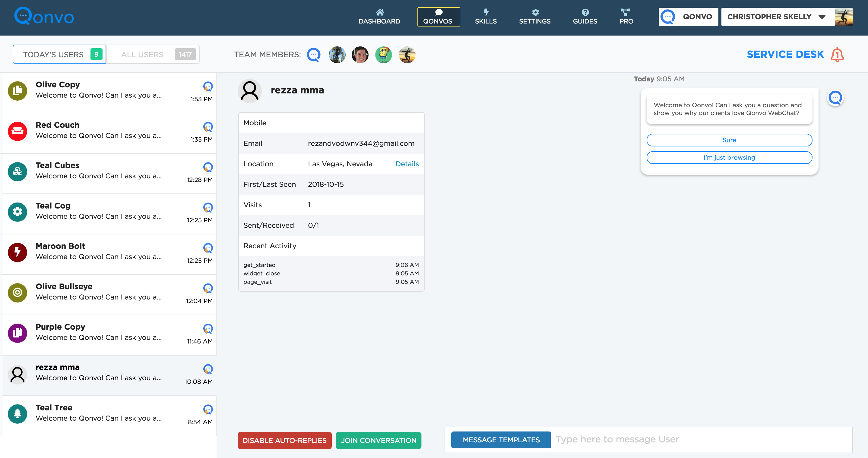
Task: Click the chat icon on Olive Bullseye row
Action: coord(208,288)
